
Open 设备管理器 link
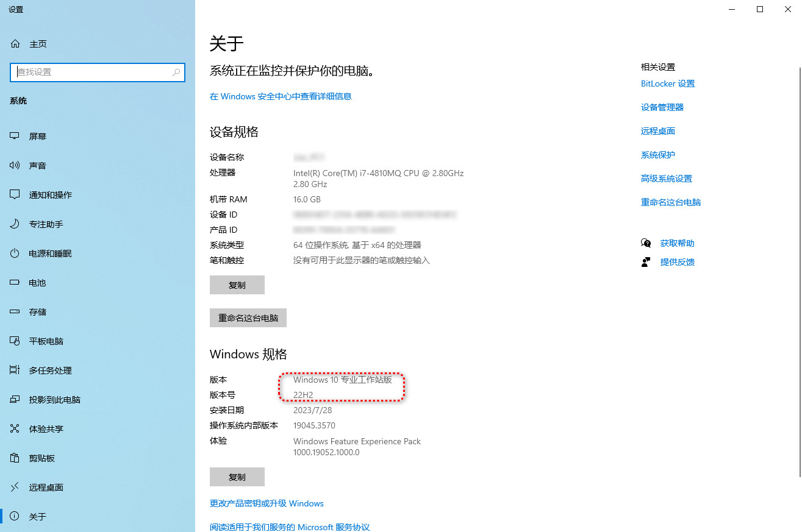[662, 107]
